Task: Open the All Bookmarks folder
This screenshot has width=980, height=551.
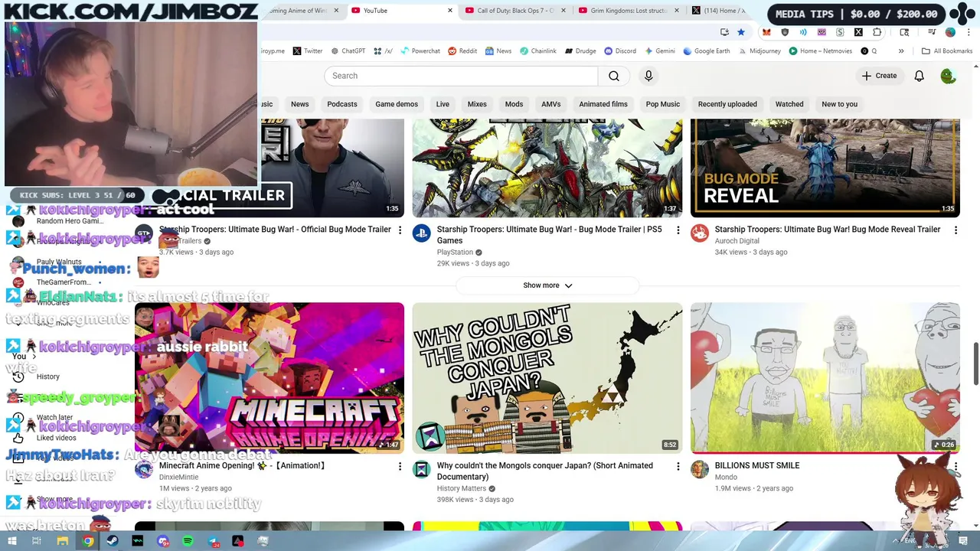Action: [947, 51]
